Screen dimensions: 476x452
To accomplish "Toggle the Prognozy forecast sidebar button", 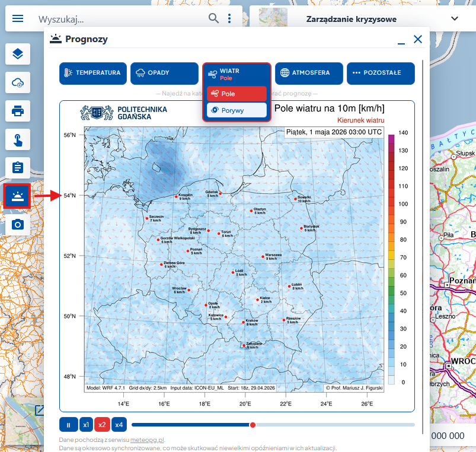I will 18,196.
